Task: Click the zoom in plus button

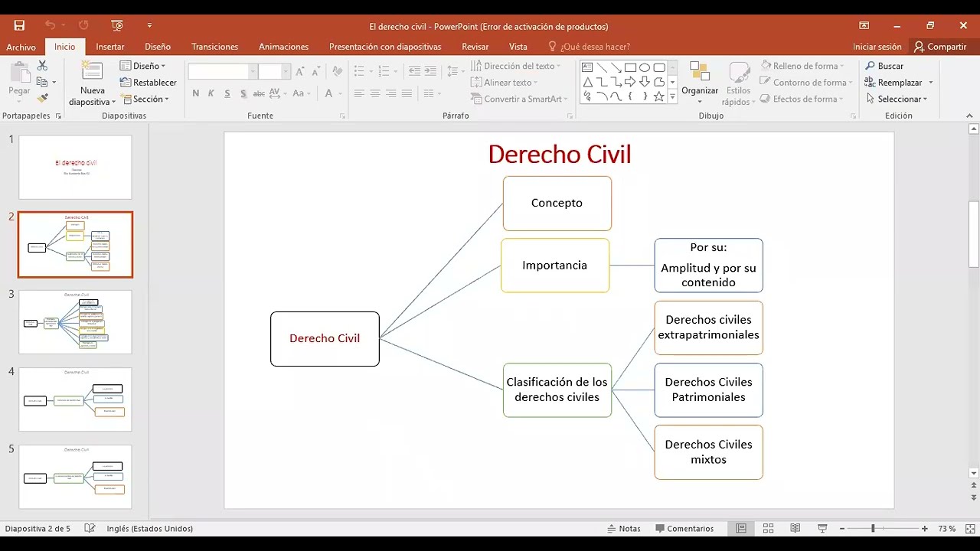Action: [x=925, y=529]
